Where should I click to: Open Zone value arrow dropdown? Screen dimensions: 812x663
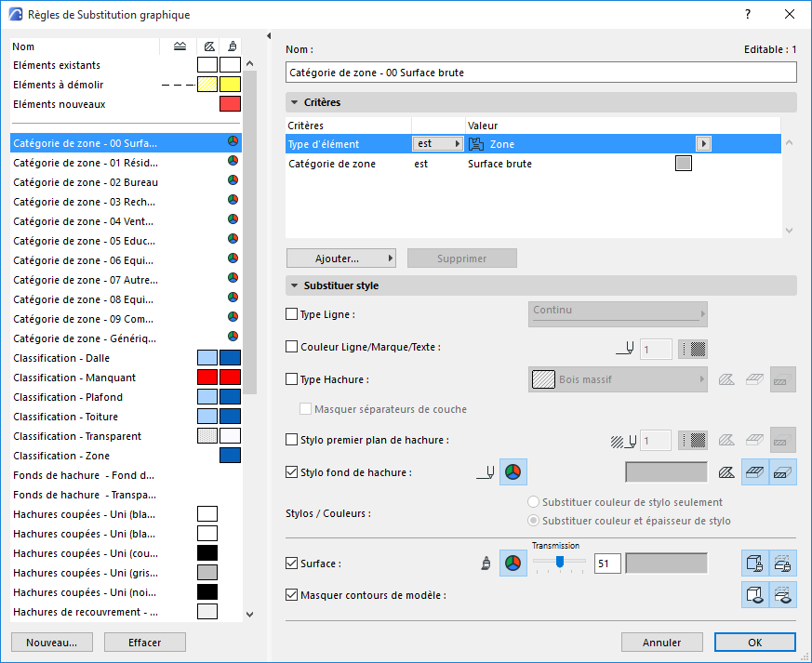tap(703, 144)
